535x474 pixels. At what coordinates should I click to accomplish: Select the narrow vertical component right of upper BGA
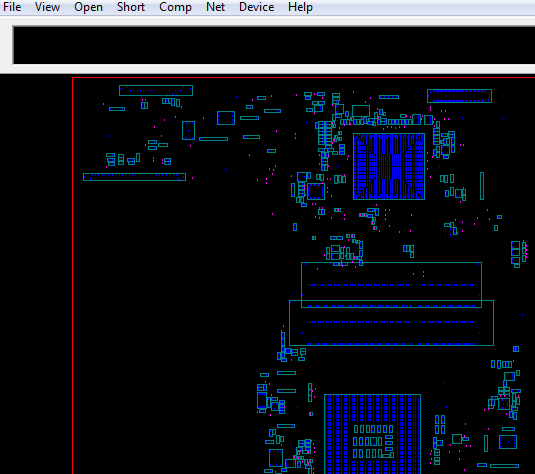coord(482,186)
